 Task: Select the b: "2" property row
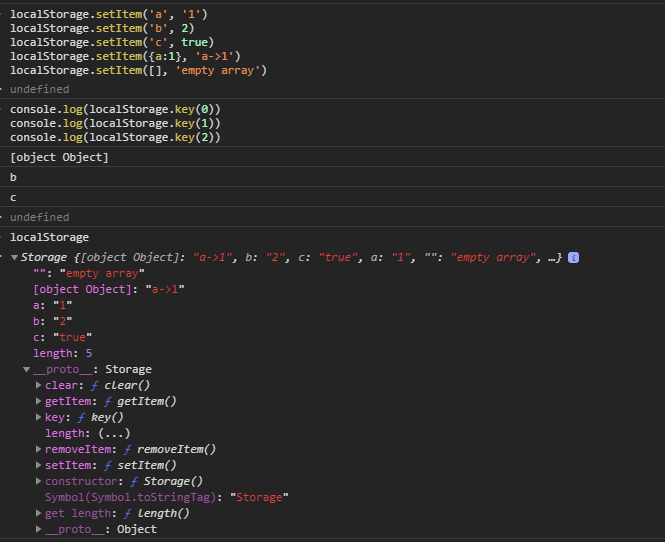(53, 321)
